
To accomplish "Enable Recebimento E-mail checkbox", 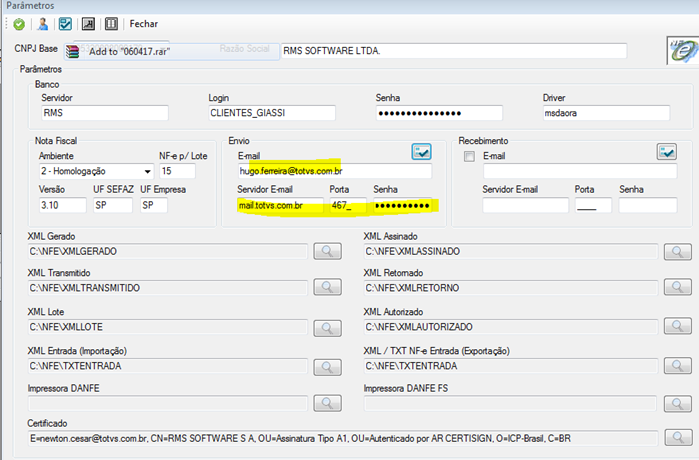I will (x=469, y=156).
